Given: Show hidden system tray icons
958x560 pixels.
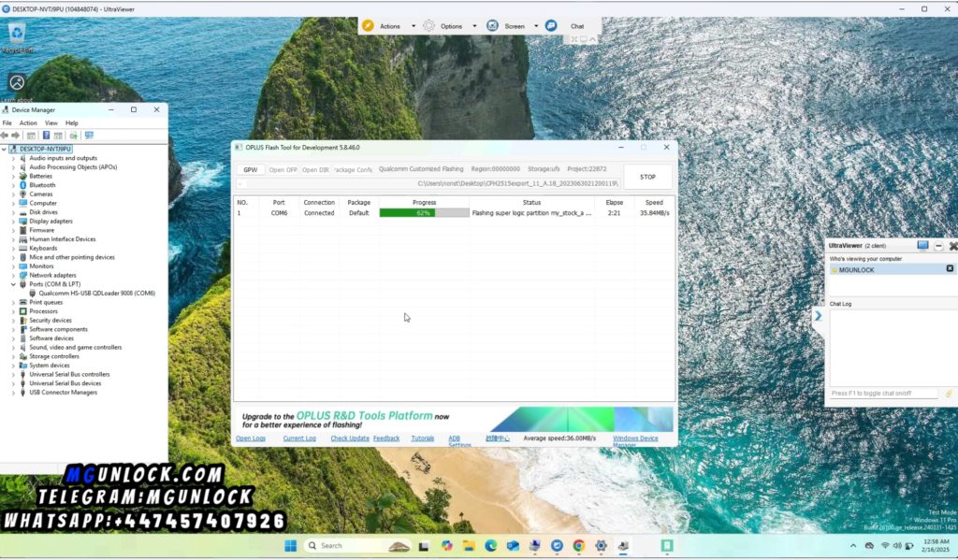Looking at the screenshot, I should click(853, 546).
